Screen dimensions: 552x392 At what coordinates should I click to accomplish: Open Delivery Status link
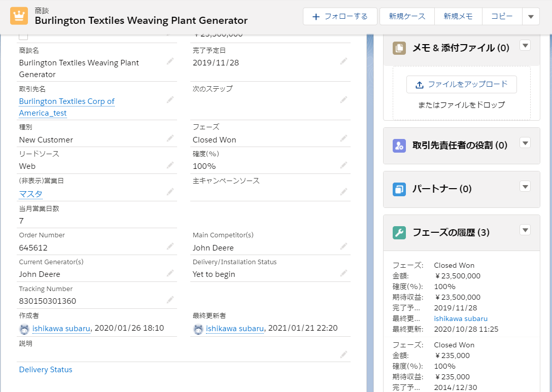46,370
